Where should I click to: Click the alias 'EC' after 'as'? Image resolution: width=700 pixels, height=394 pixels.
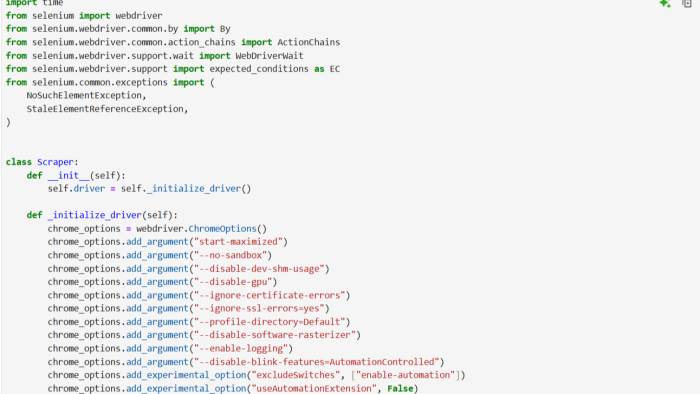(x=335, y=69)
